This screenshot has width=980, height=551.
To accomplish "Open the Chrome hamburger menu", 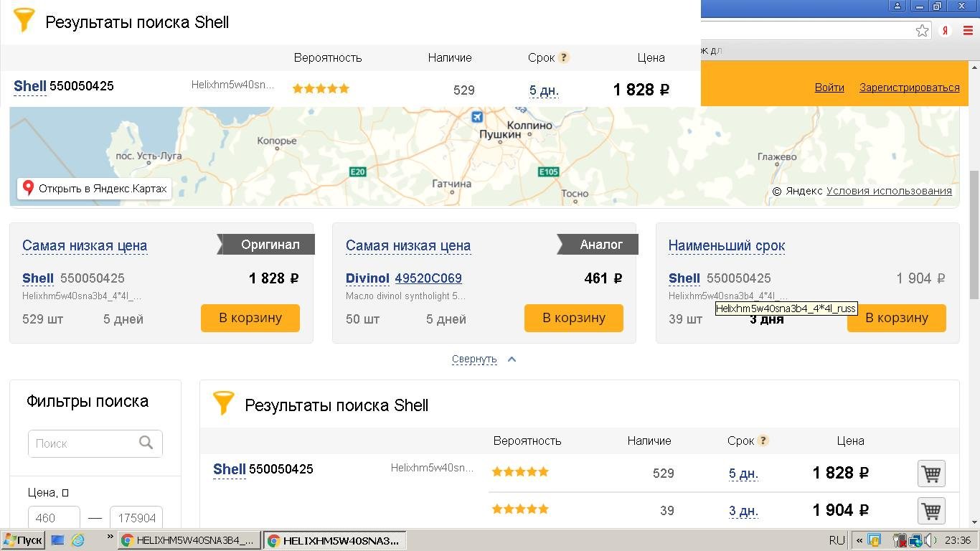I will 969,30.
